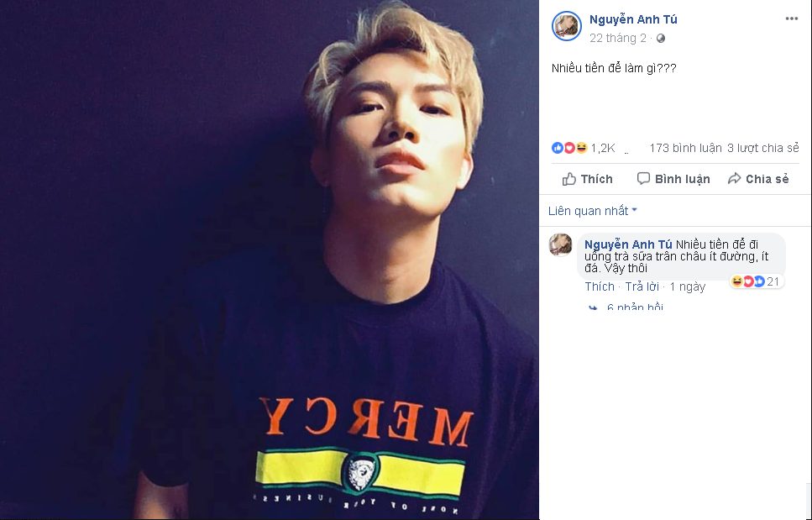Image resolution: width=812 pixels, height=520 pixels.
Task: Open Nguyễn Anh Tú's profile from post header
Action: coord(633,19)
